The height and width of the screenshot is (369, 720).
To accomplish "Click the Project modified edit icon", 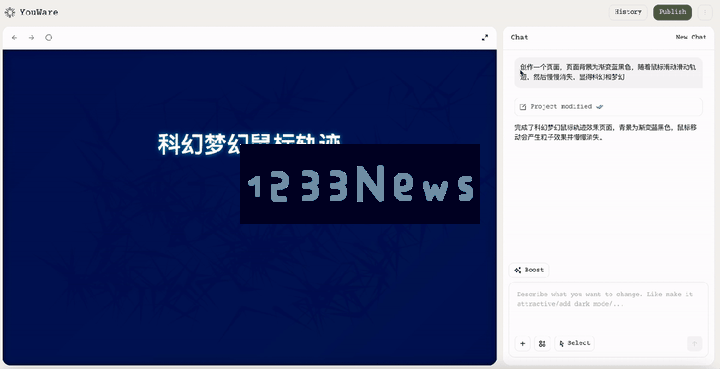I will click(x=523, y=107).
